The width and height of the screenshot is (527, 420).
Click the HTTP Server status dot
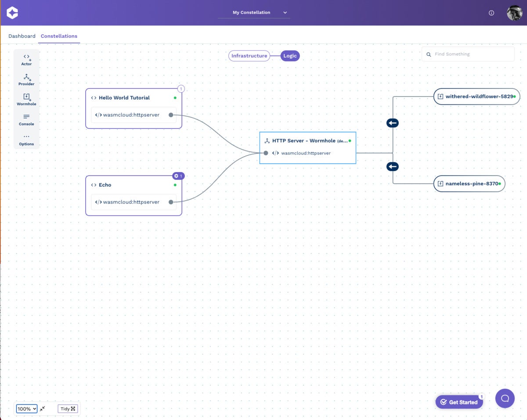350,141
